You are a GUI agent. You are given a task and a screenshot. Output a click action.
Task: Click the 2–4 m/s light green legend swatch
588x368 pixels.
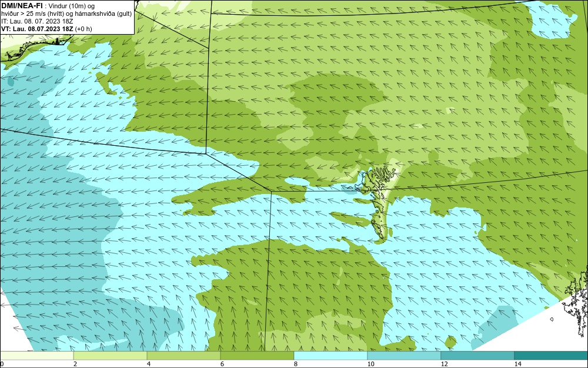pyautogui.click(x=111, y=356)
